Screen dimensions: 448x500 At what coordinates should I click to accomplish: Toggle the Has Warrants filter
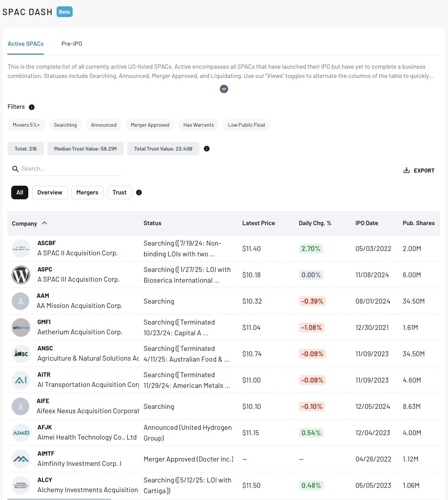pyautogui.click(x=198, y=125)
